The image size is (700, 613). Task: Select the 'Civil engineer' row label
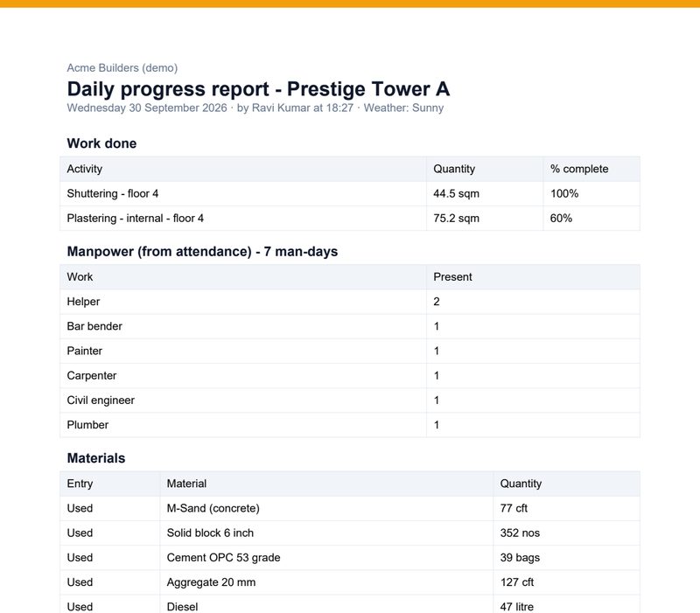(101, 401)
